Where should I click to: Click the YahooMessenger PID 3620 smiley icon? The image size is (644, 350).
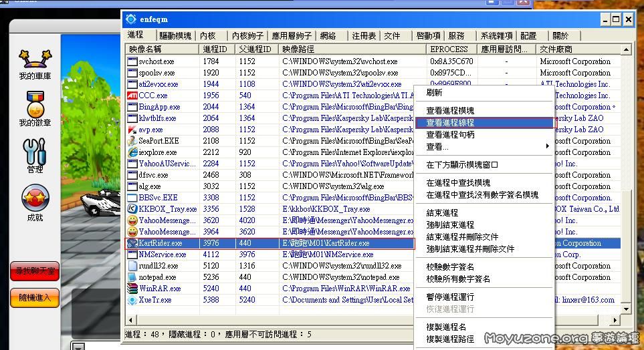pyautogui.click(x=132, y=220)
